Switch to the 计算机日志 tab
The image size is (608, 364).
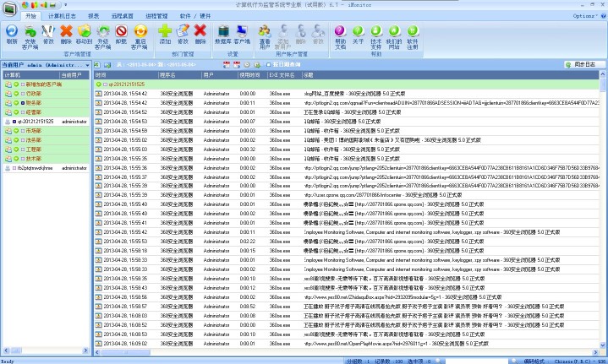click(62, 16)
